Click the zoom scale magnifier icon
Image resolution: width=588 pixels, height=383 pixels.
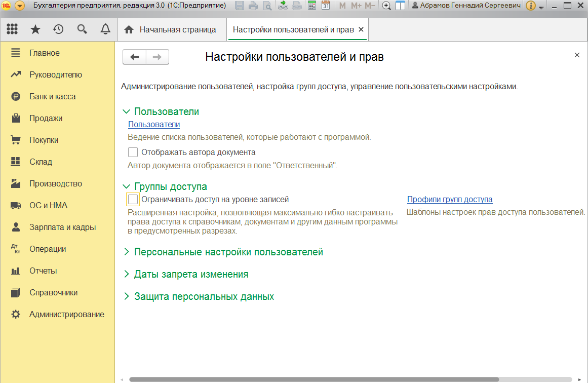pos(386,6)
